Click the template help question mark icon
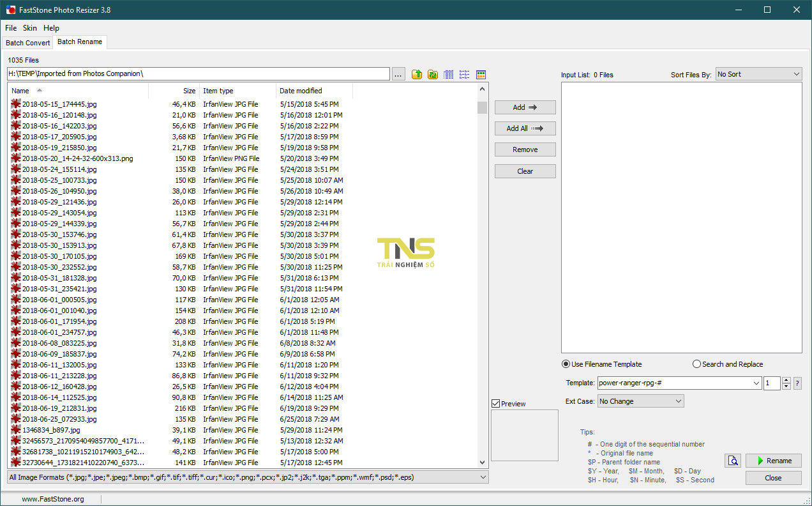The image size is (812, 506). 796,383
